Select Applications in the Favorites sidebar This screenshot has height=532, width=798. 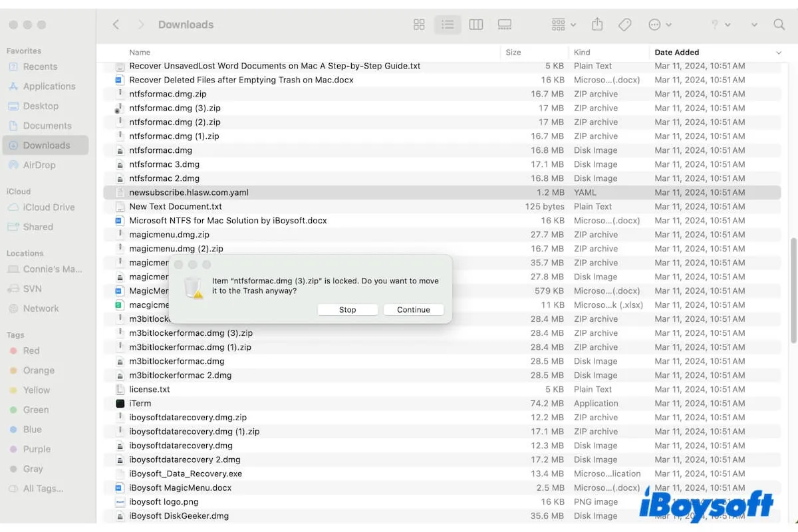48,86
